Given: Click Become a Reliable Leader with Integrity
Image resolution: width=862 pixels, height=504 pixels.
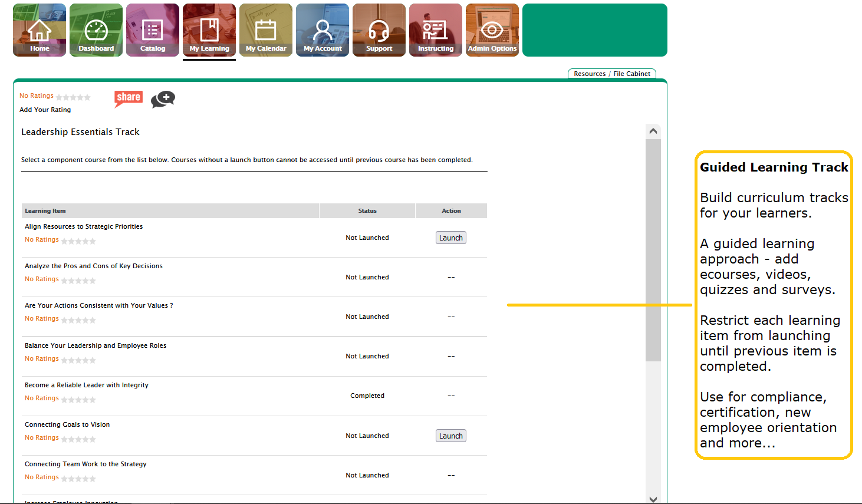Looking at the screenshot, I should point(87,385).
